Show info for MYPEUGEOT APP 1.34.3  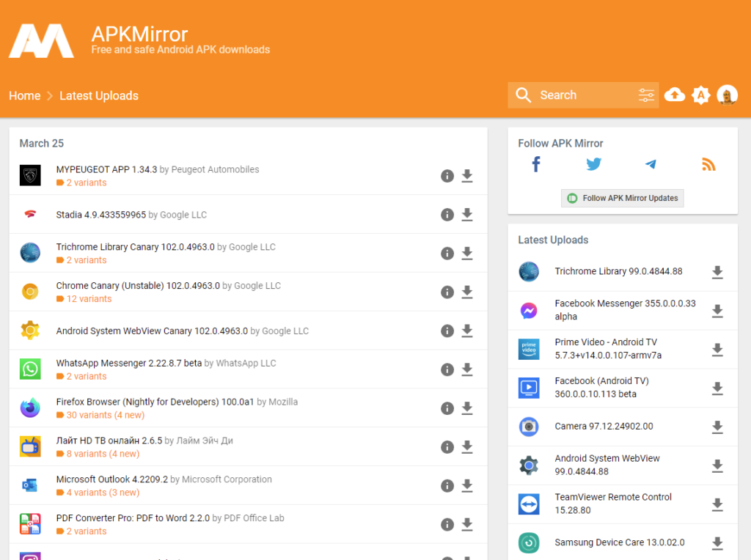(447, 176)
